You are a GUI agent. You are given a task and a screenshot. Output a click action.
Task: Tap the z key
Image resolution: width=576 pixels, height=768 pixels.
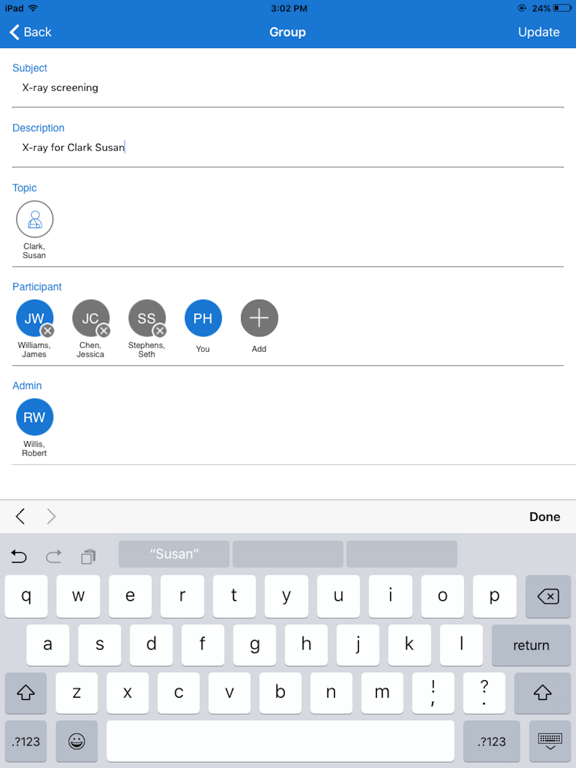tap(77, 693)
